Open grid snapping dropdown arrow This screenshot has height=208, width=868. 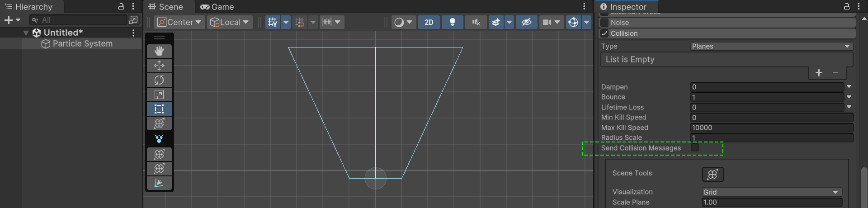pyautogui.click(x=286, y=22)
